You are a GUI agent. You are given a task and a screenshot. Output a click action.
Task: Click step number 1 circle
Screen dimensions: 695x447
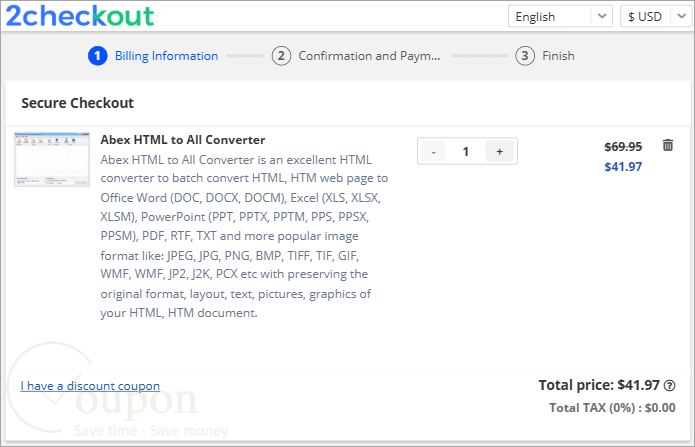(x=98, y=56)
